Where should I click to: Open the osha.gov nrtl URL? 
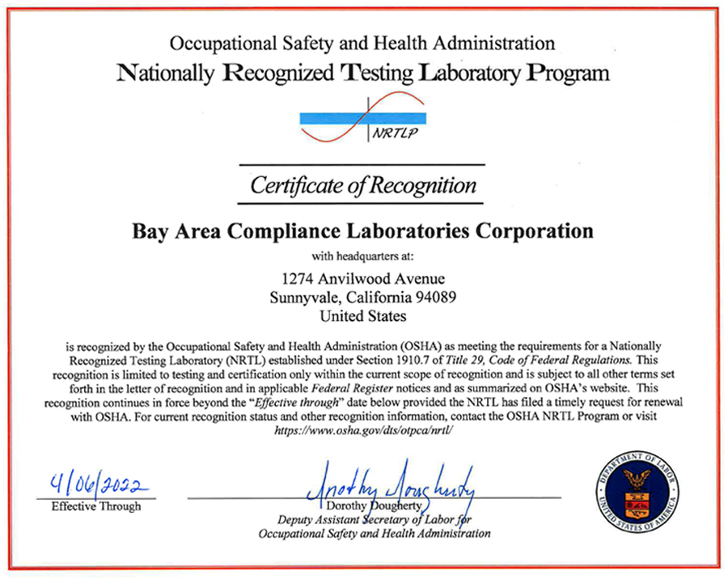tap(363, 430)
